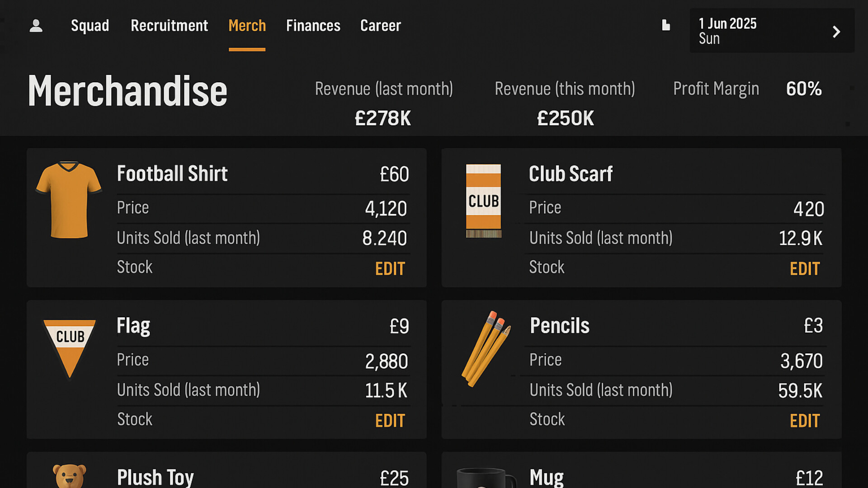
Task: Edit Flag stock
Action: tap(390, 421)
